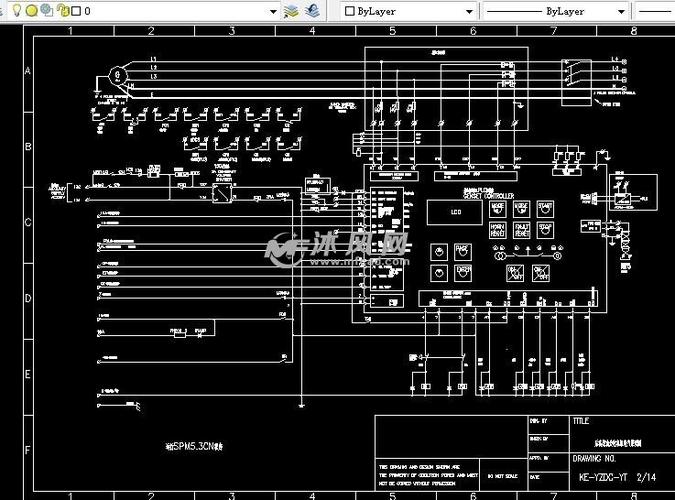Click the STOP button in the controller diagram

pos(546,230)
